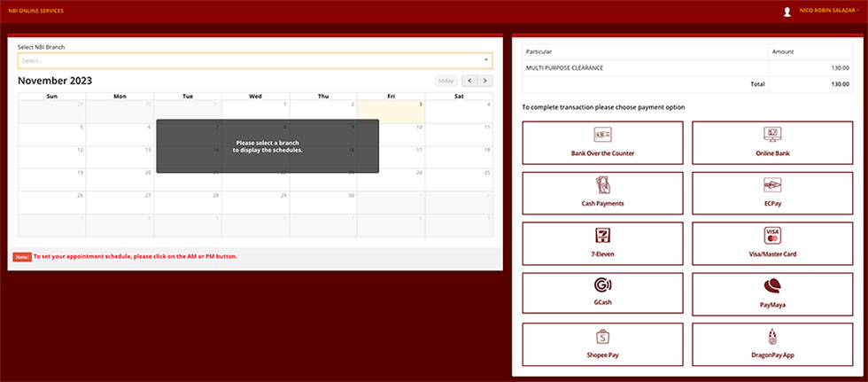Click the 'Sat' weekday header
The width and height of the screenshot is (868, 382).
pyautogui.click(x=459, y=97)
